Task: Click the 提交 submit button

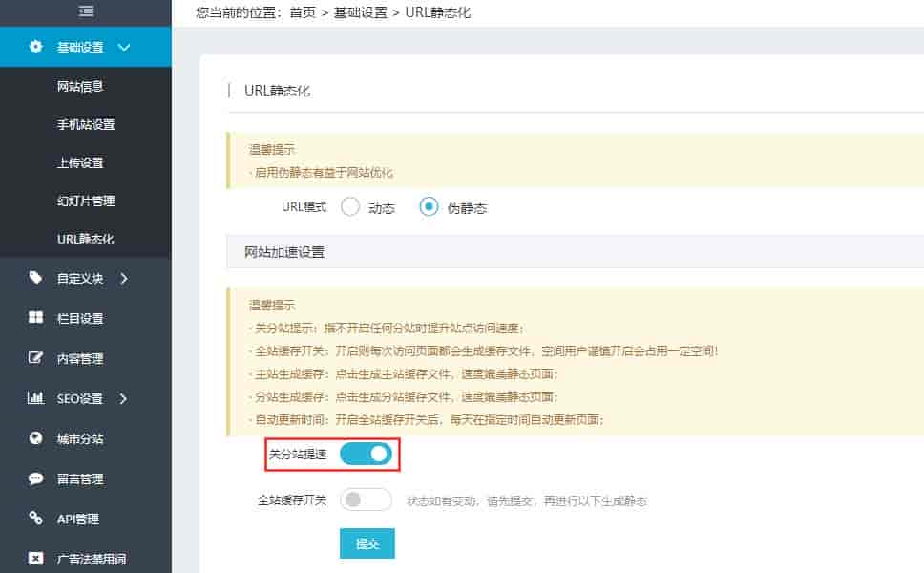Action: pos(367,543)
